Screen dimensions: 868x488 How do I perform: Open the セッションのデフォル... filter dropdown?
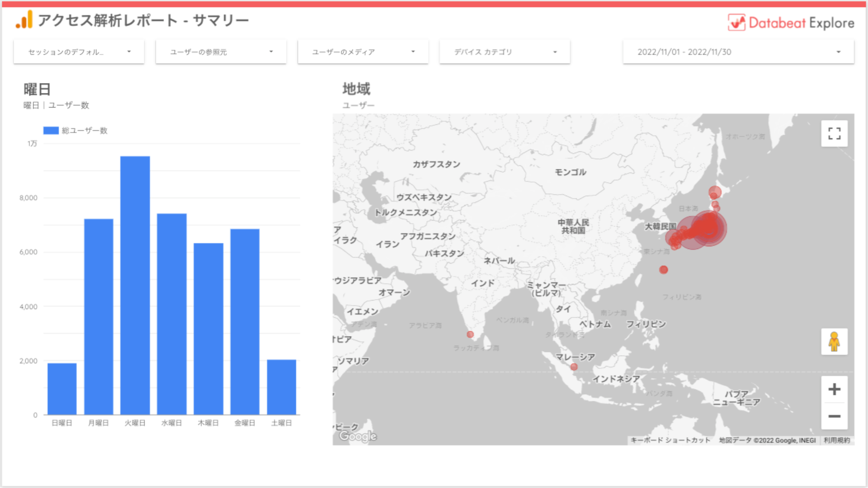pyautogui.click(x=79, y=52)
